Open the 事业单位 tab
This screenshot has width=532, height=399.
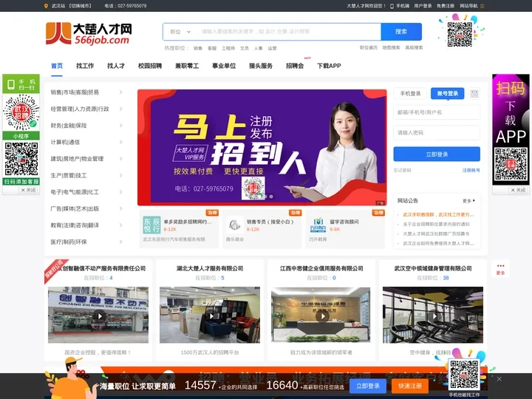[224, 66]
